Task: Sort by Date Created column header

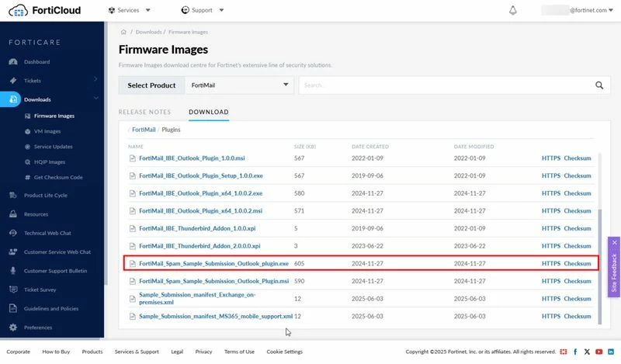Action: pos(370,147)
